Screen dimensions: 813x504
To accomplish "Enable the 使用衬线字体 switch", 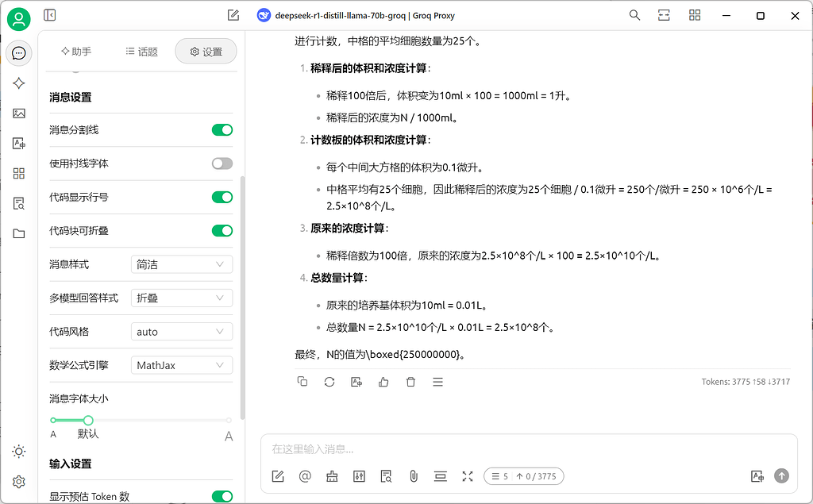I will click(x=222, y=164).
